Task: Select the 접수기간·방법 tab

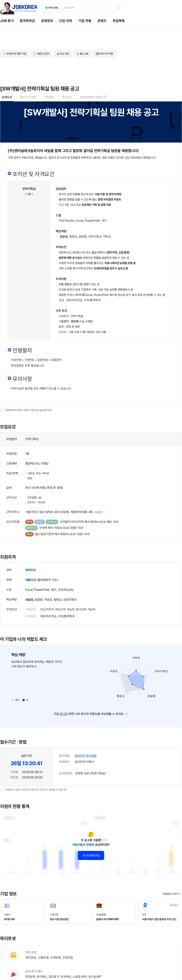Action: click(x=28, y=97)
